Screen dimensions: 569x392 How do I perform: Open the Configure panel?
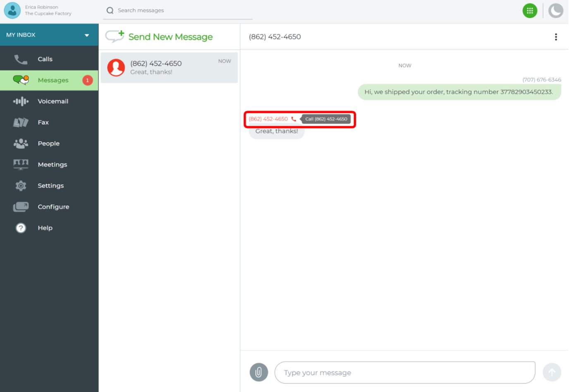[x=53, y=206]
